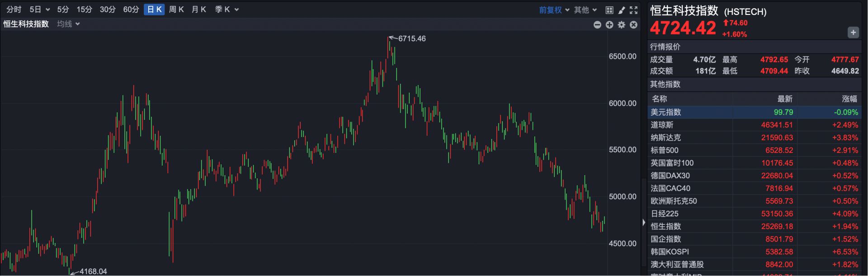
Task: Add HSTECH index to watchlist
Action: [x=853, y=33]
